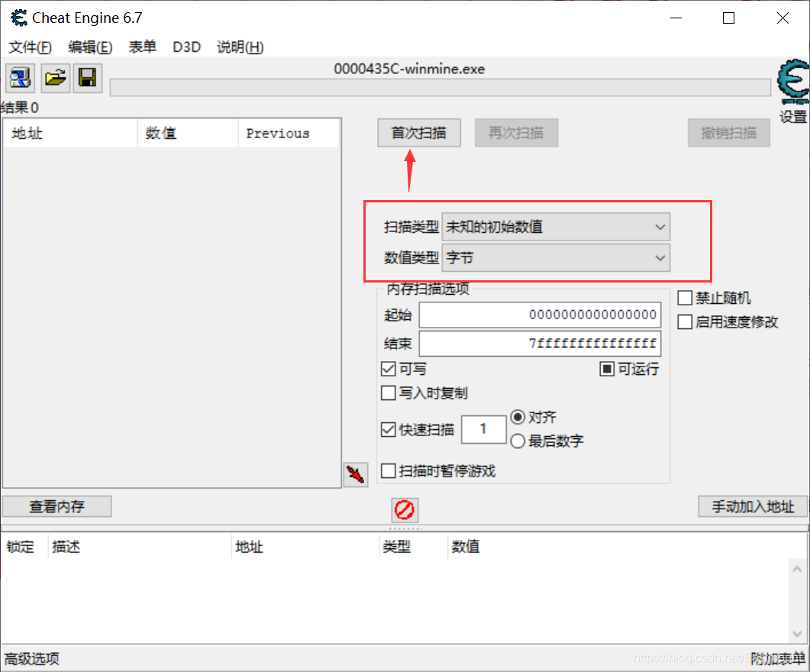Viewport: 810px width, 672px height.
Task: Click the 手动加入地址 button
Action: 753,506
